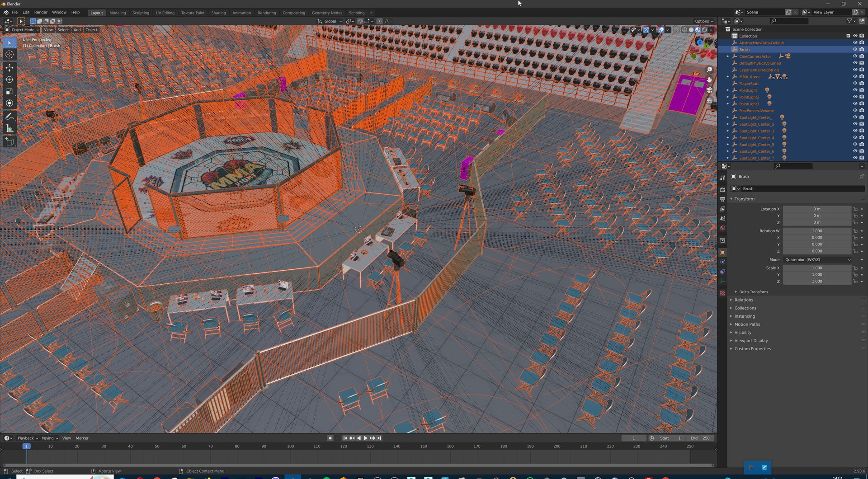Toggle camera view with the camera gizmo
The image size is (868, 479).
(709, 90)
